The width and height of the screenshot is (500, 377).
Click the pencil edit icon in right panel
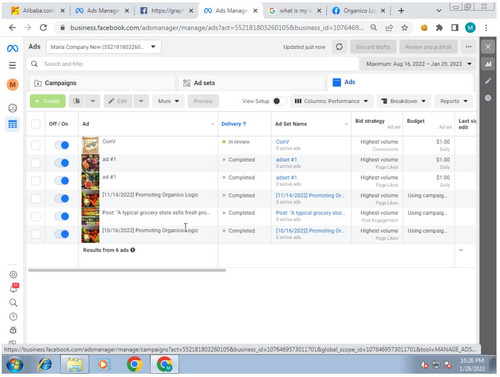pyautogui.click(x=488, y=81)
